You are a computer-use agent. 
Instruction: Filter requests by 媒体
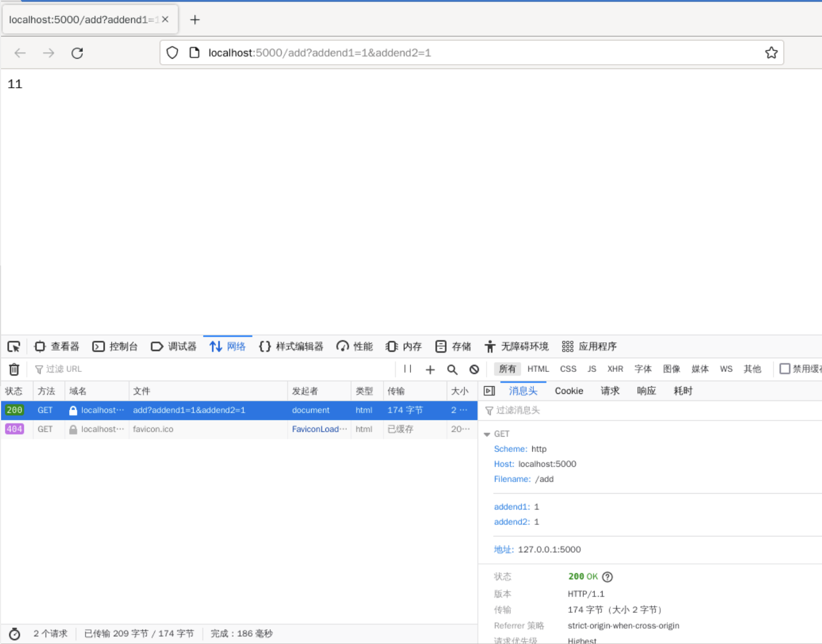(x=700, y=369)
